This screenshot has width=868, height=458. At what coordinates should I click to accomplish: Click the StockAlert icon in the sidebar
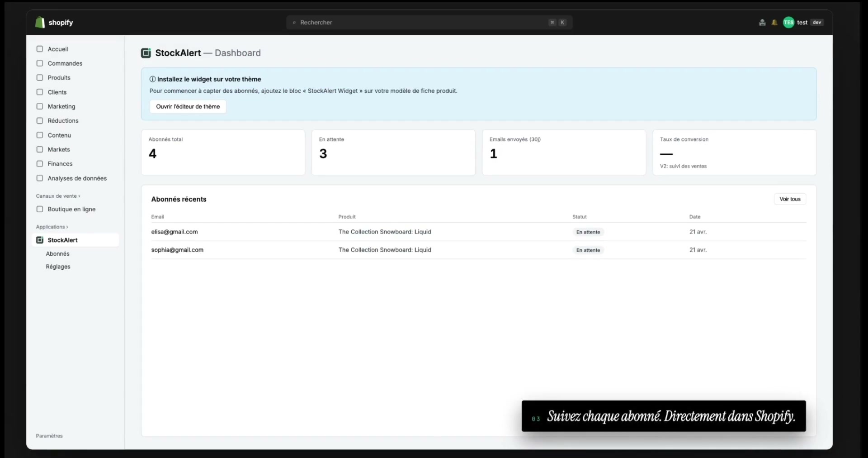40,240
